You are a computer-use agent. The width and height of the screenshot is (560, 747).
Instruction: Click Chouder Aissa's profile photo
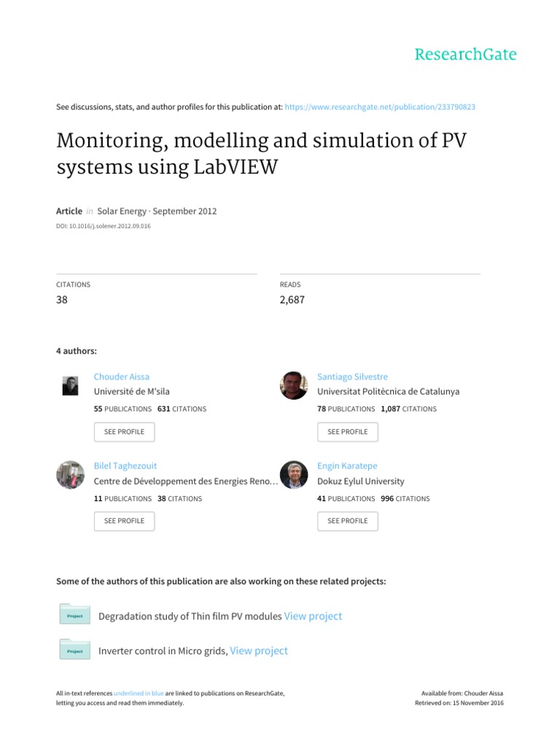click(70, 386)
